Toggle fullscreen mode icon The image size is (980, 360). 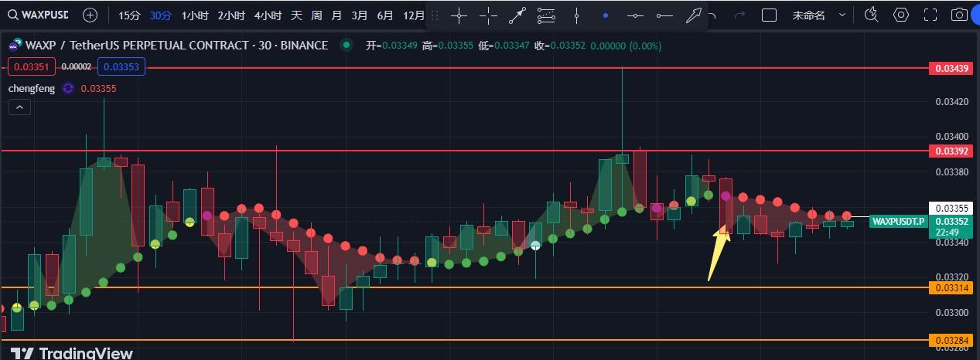point(930,15)
